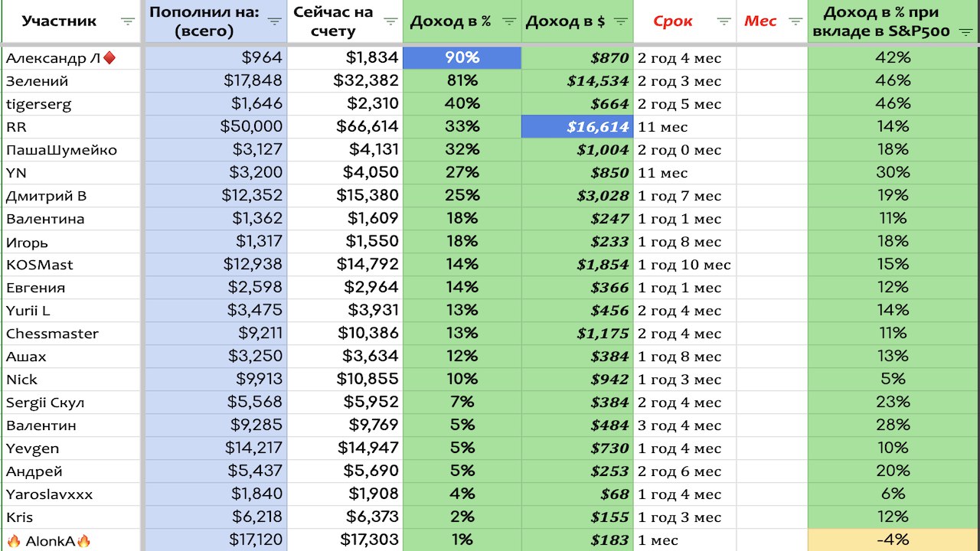Click the $14,534 income cell

pos(577,80)
